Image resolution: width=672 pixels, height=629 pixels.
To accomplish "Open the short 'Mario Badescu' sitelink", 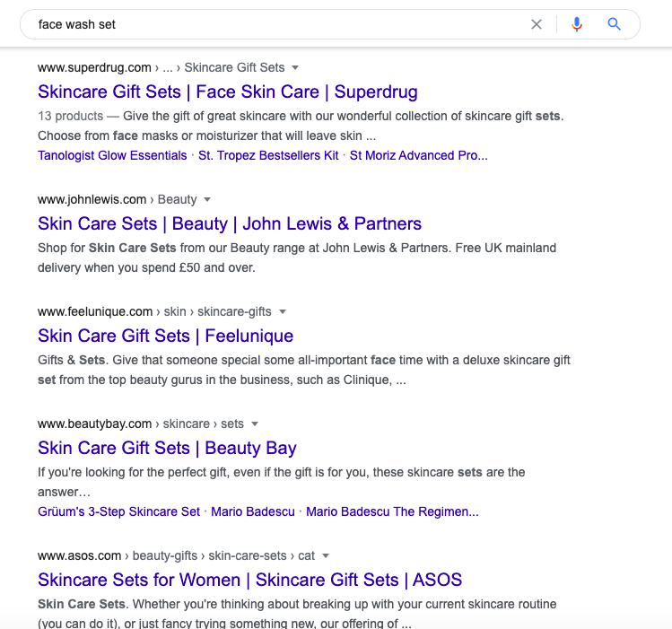I will click(253, 512).
